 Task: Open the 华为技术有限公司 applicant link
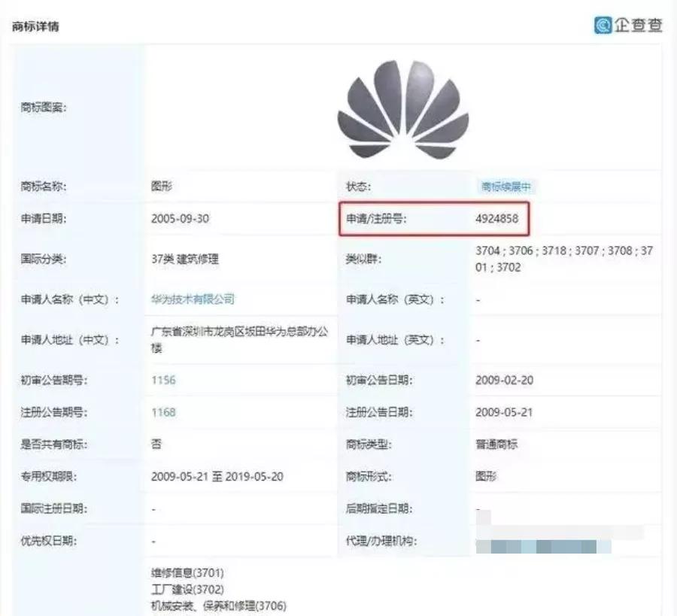pos(193,299)
